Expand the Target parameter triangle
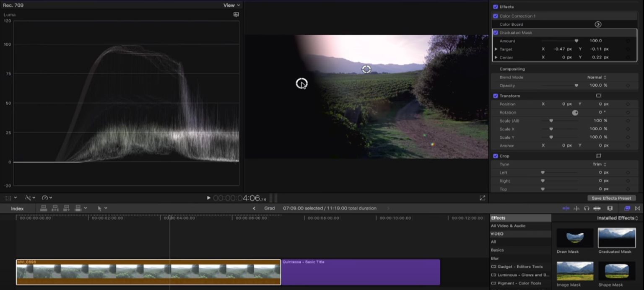The image size is (644, 290). coord(496,49)
